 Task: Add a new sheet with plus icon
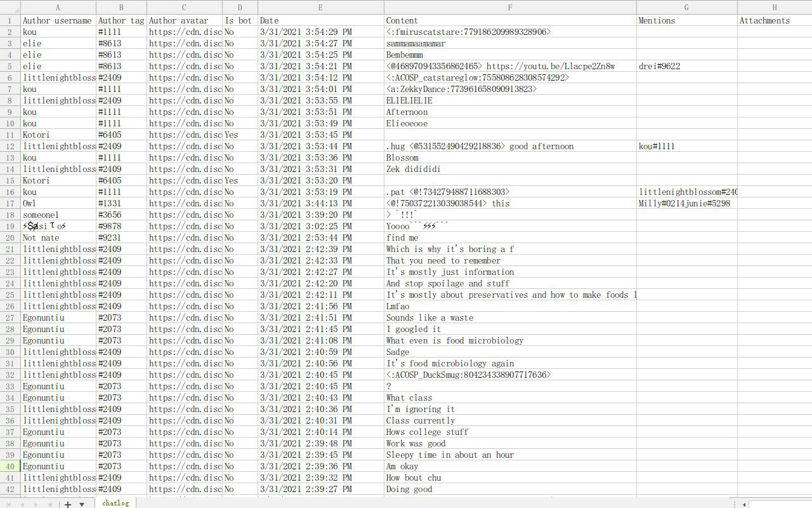(68, 504)
